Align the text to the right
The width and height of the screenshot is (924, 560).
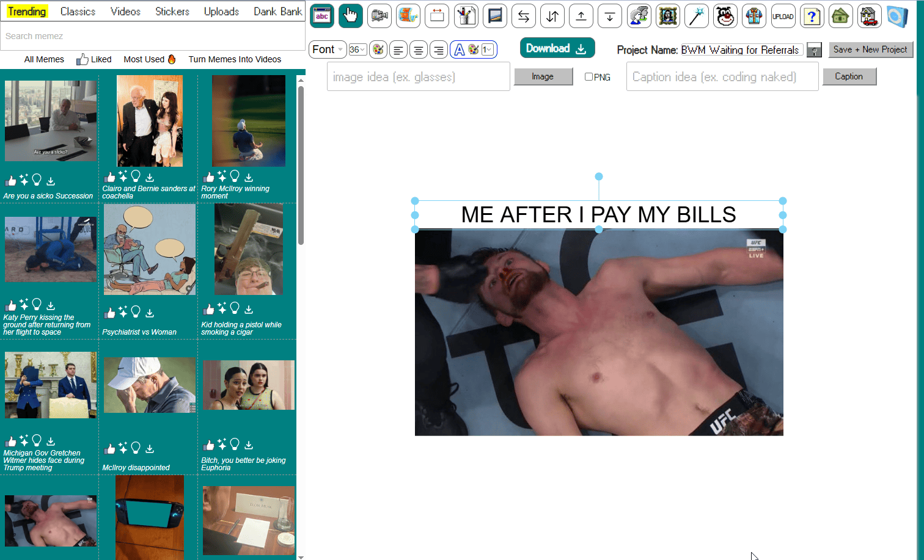(x=439, y=49)
